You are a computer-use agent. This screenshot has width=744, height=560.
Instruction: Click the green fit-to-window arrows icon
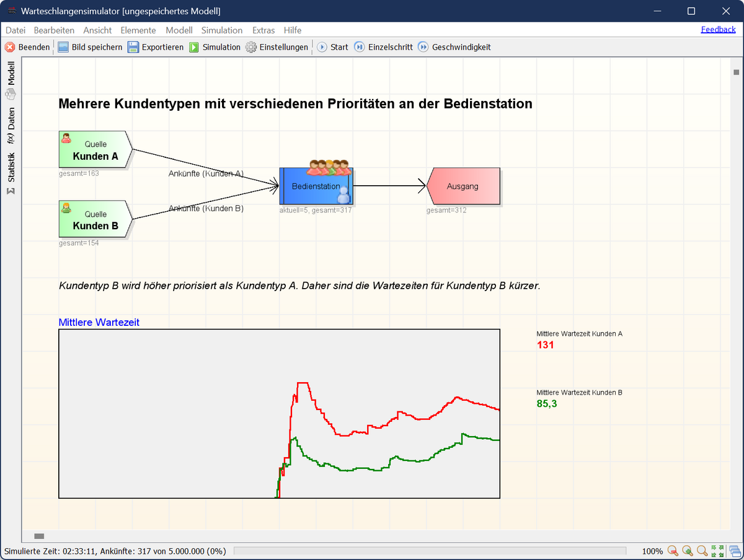(x=718, y=551)
